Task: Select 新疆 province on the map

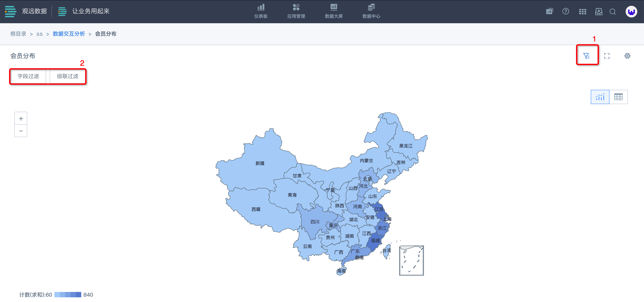Action: (x=260, y=163)
